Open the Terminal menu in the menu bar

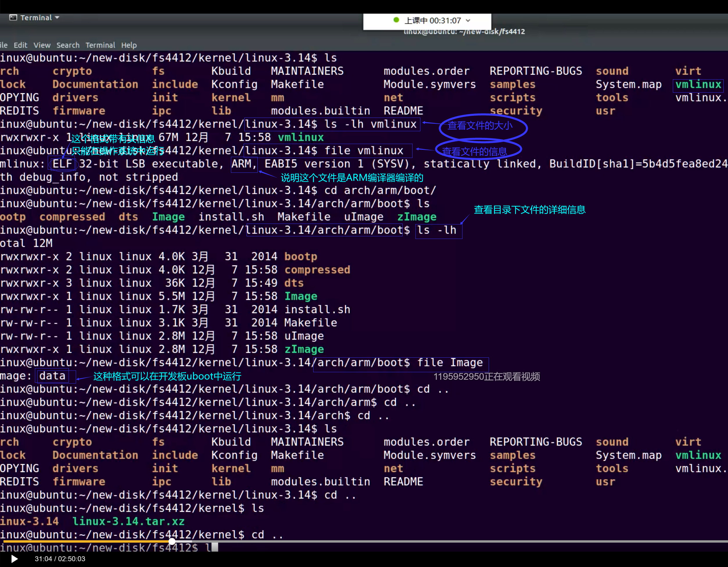click(100, 45)
